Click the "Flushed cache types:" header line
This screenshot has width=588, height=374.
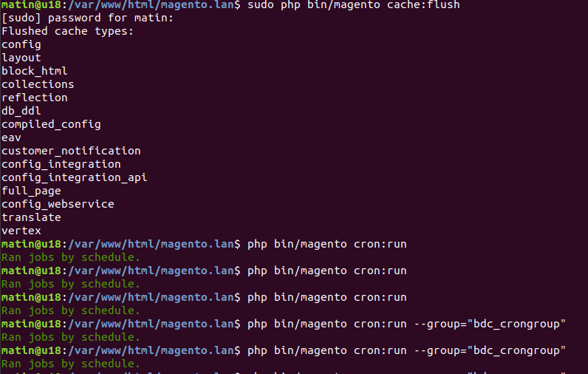tap(68, 31)
